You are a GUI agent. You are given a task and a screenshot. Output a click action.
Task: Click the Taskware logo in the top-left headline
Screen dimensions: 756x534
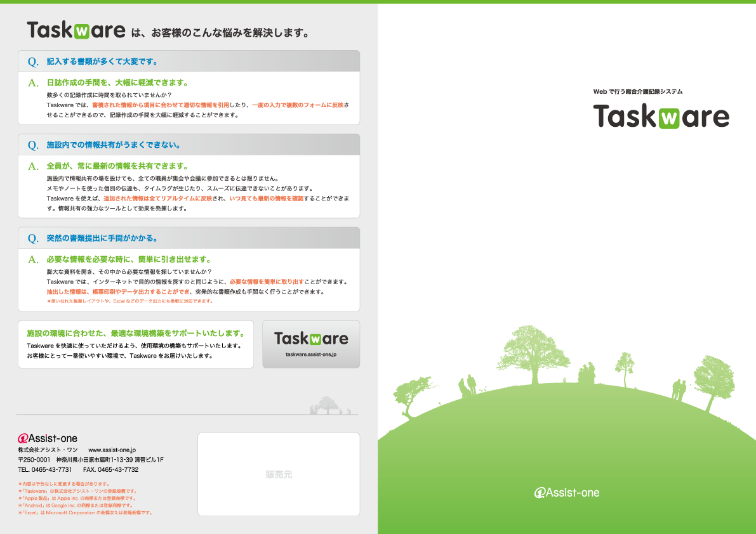[76, 30]
